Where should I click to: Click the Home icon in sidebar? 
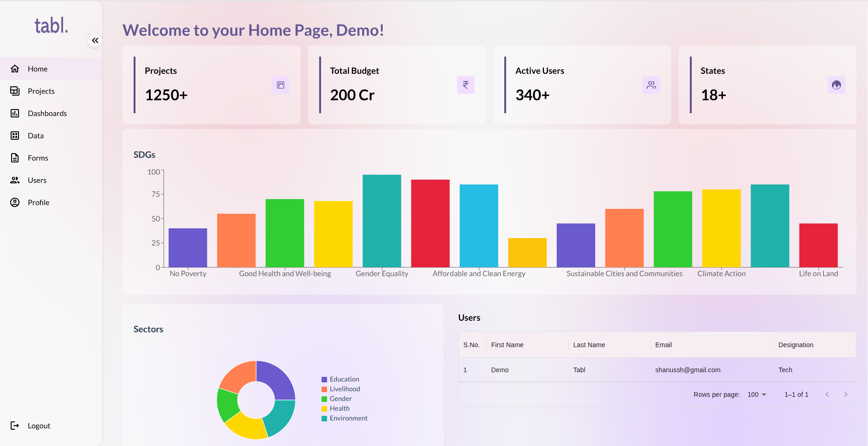click(x=15, y=69)
